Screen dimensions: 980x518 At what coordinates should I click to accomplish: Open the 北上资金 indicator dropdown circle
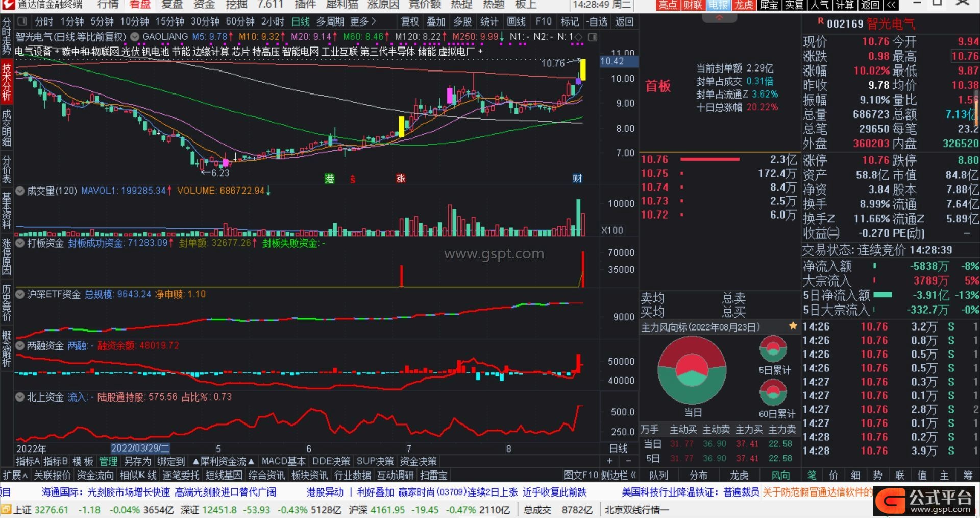click(20, 397)
